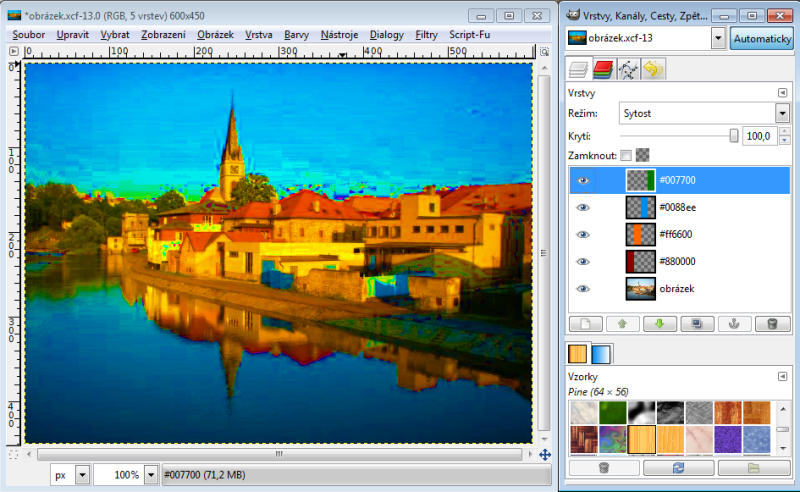
Task: Click the Wilber icon in the dock title bar
Action: [573, 15]
